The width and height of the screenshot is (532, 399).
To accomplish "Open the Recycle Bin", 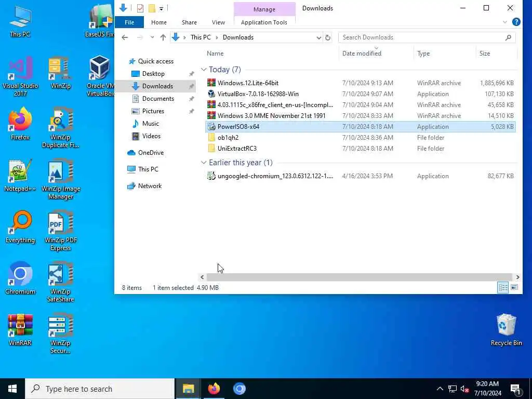I will point(506,330).
